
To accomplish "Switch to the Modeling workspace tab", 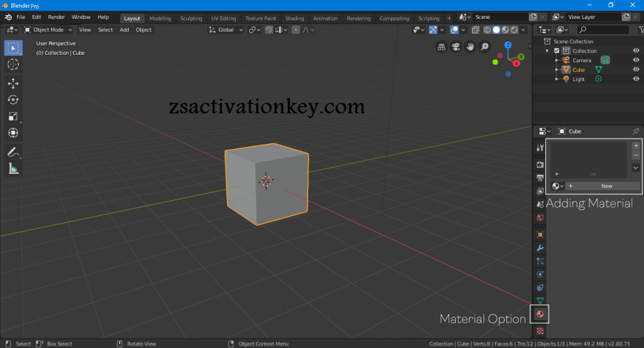I will point(160,18).
